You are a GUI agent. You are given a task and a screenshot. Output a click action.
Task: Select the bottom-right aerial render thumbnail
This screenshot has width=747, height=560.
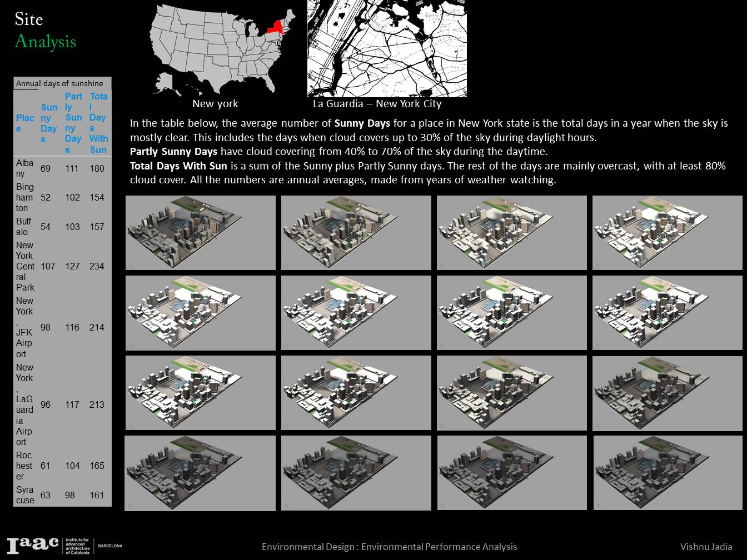pos(668,473)
